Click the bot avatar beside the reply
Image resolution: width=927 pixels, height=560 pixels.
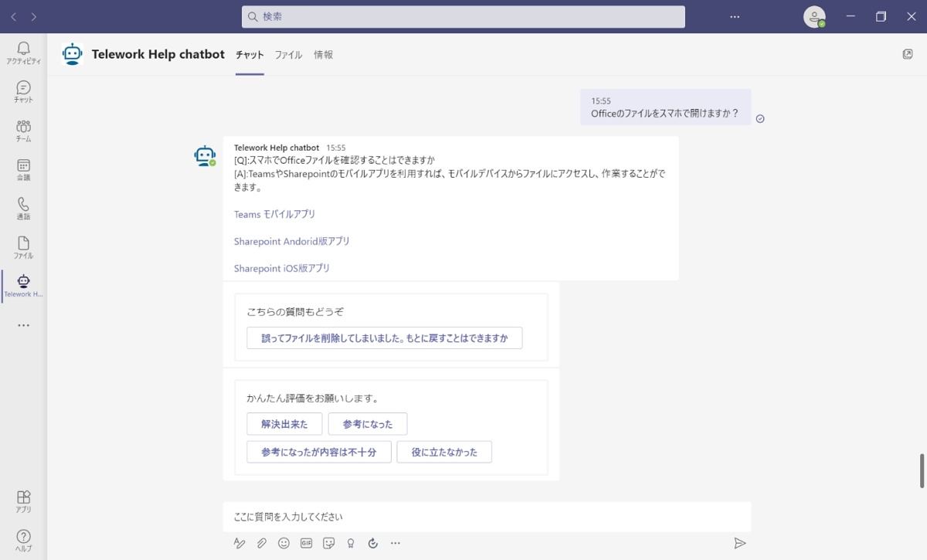(205, 156)
